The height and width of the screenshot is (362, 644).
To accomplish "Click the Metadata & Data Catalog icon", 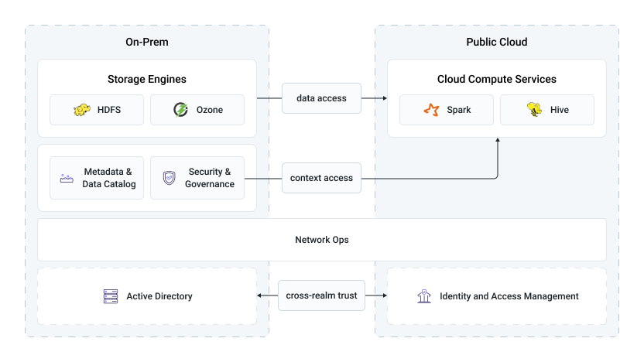I will pos(67,178).
